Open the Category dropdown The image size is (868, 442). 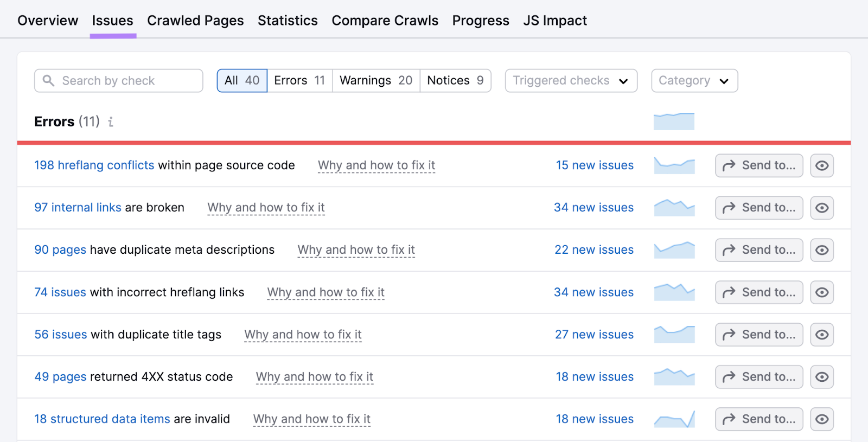pyautogui.click(x=694, y=81)
